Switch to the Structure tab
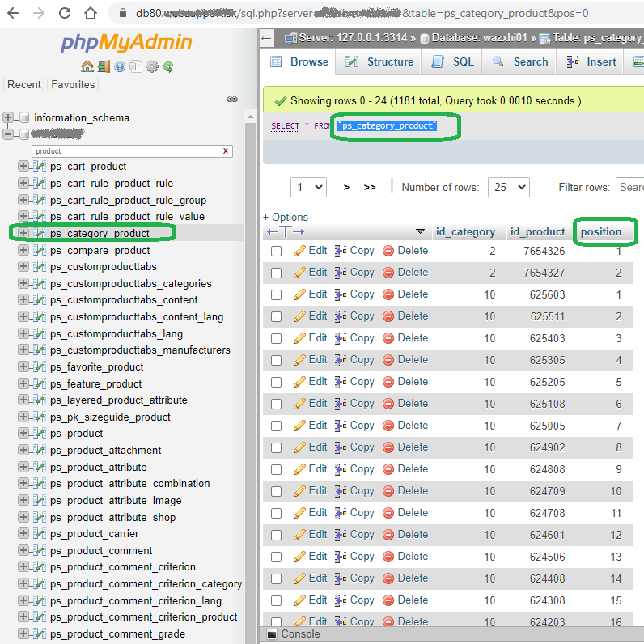The image size is (644, 644). click(379, 62)
